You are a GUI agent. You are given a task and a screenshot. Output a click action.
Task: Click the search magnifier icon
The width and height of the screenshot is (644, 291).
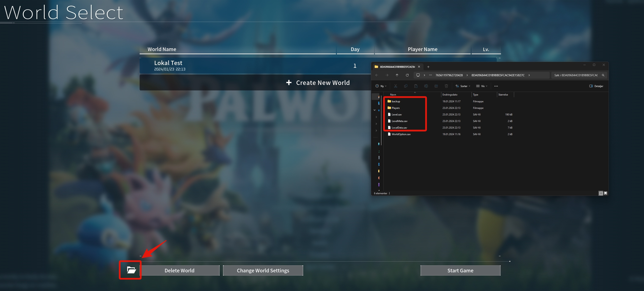point(603,75)
